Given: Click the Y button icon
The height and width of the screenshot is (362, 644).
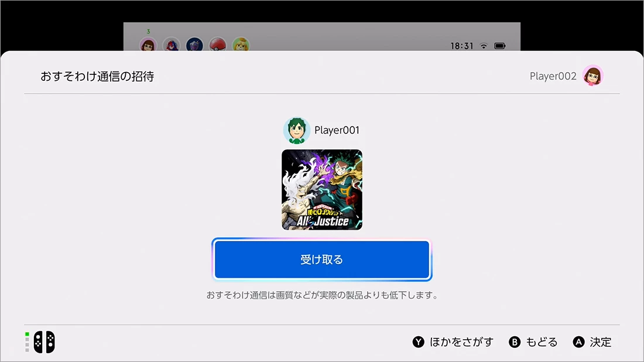Looking at the screenshot, I should tap(418, 342).
